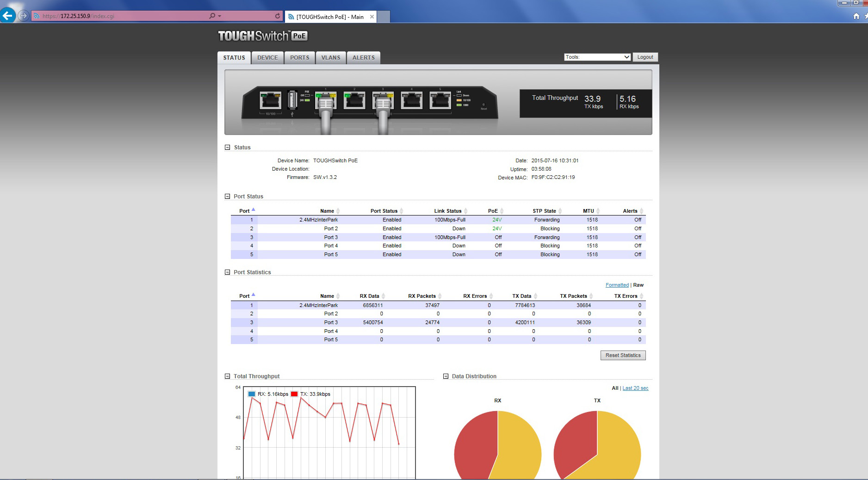Select Raw statistics view
The height and width of the screenshot is (480, 868).
click(x=639, y=285)
